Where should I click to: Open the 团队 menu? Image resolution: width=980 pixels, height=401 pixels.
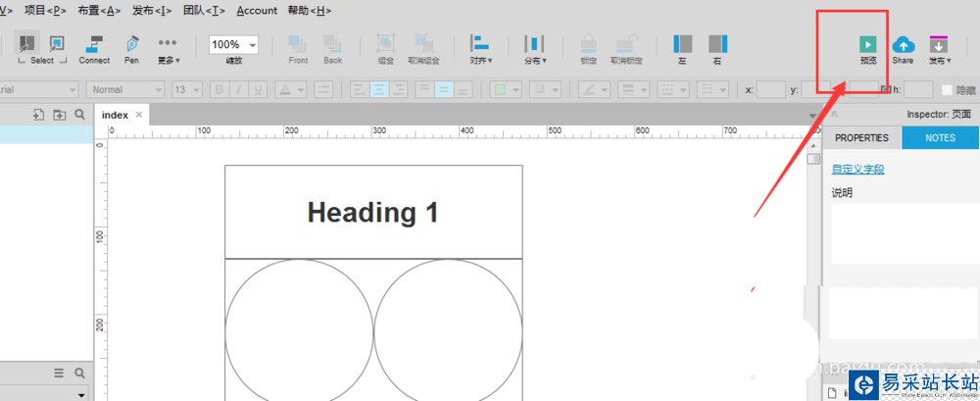205,11
